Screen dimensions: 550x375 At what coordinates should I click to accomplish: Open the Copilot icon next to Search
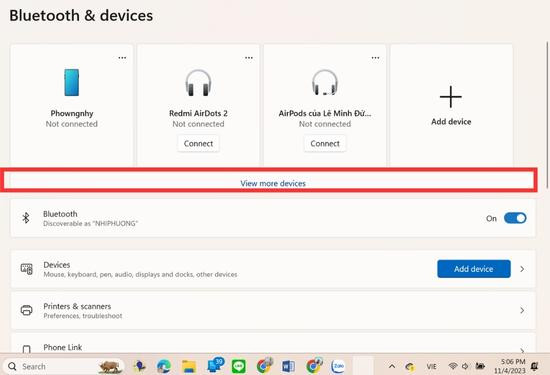pyautogui.click(x=139, y=366)
